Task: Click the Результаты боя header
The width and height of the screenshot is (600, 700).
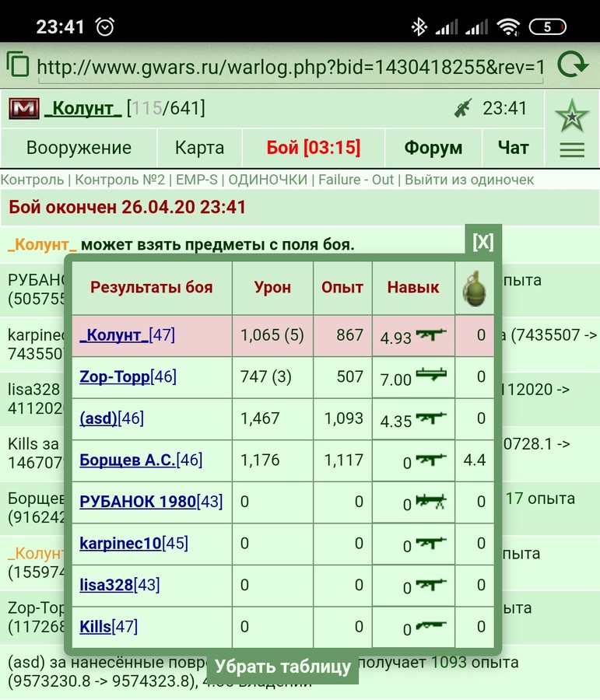Action: click(x=152, y=288)
